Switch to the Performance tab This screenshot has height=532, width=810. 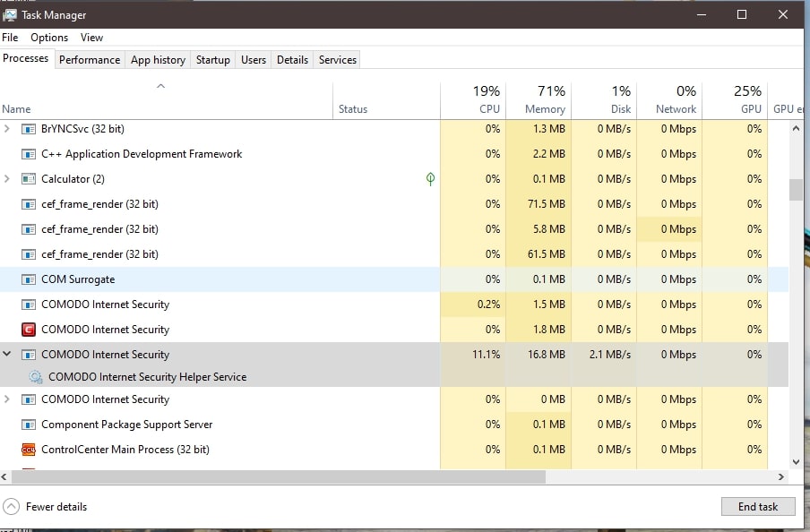90,60
